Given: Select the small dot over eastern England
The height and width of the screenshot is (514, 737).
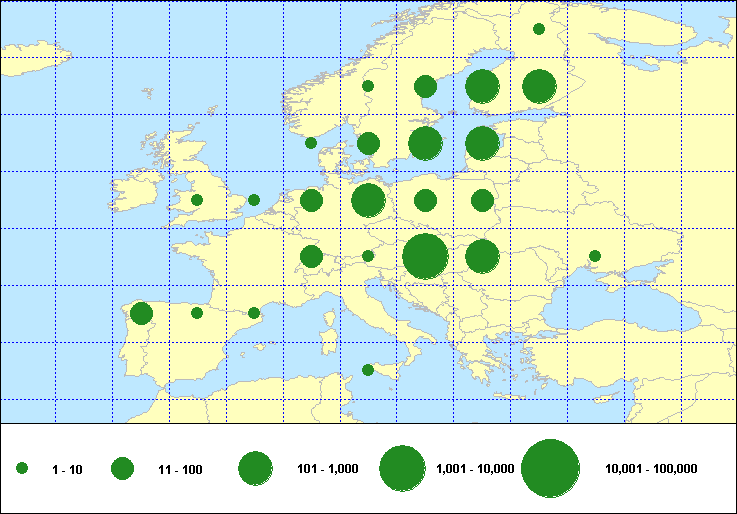Looking at the screenshot, I should (254, 200).
